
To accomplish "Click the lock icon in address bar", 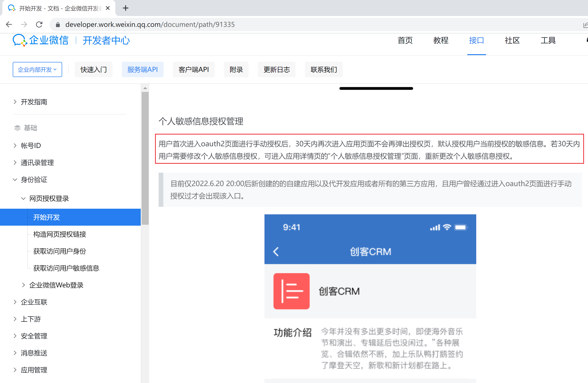I will (x=58, y=25).
